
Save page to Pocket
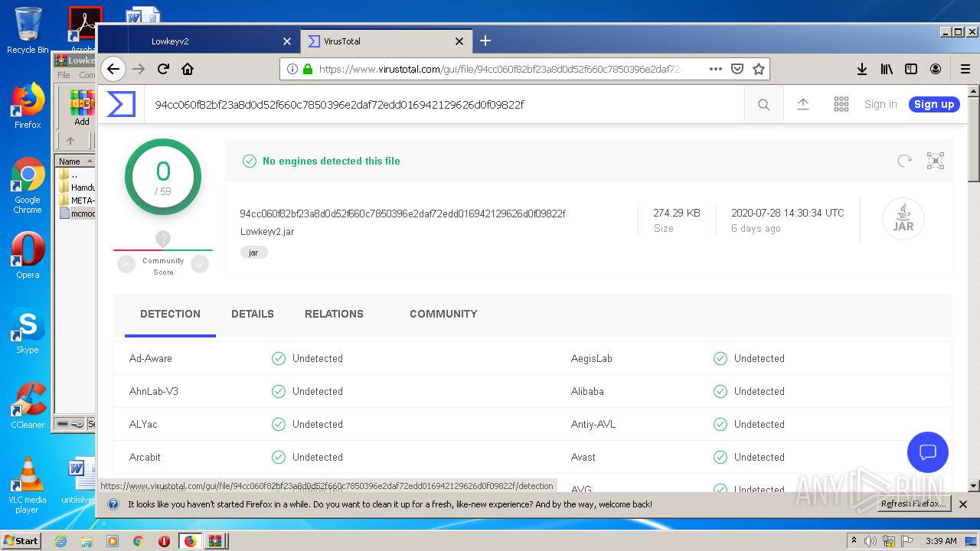737,69
